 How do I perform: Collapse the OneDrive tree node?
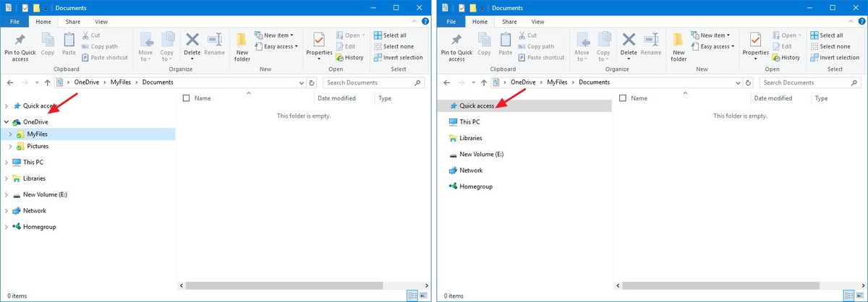tap(7, 122)
